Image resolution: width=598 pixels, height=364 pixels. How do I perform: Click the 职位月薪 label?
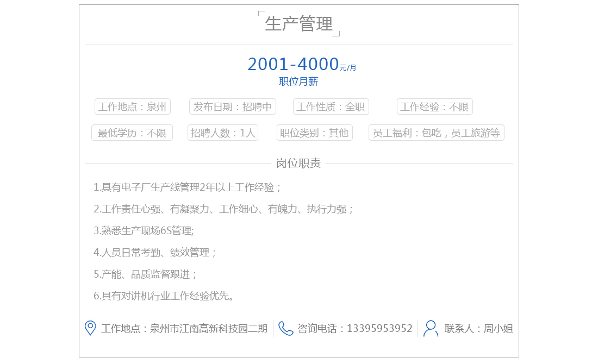298,81
